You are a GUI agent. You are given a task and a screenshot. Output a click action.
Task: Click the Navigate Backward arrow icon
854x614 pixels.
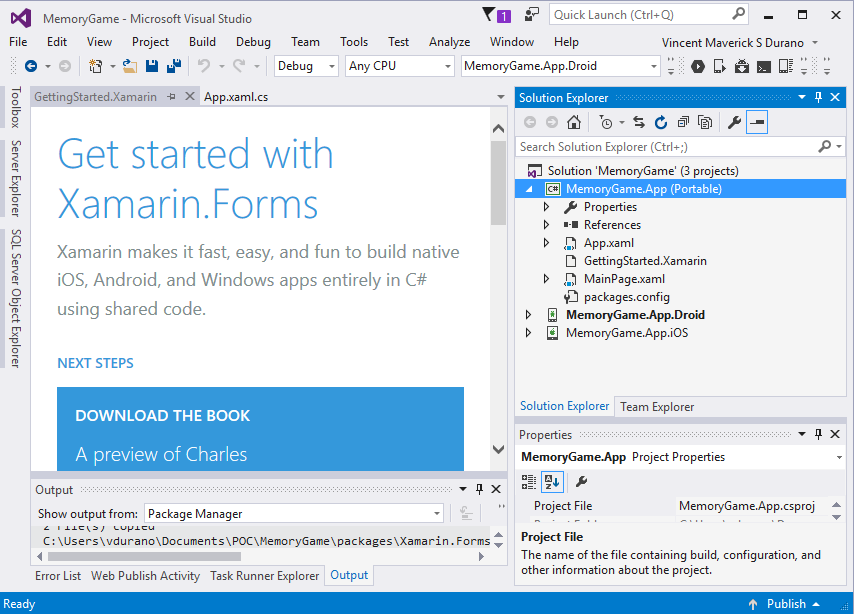[x=31, y=66]
